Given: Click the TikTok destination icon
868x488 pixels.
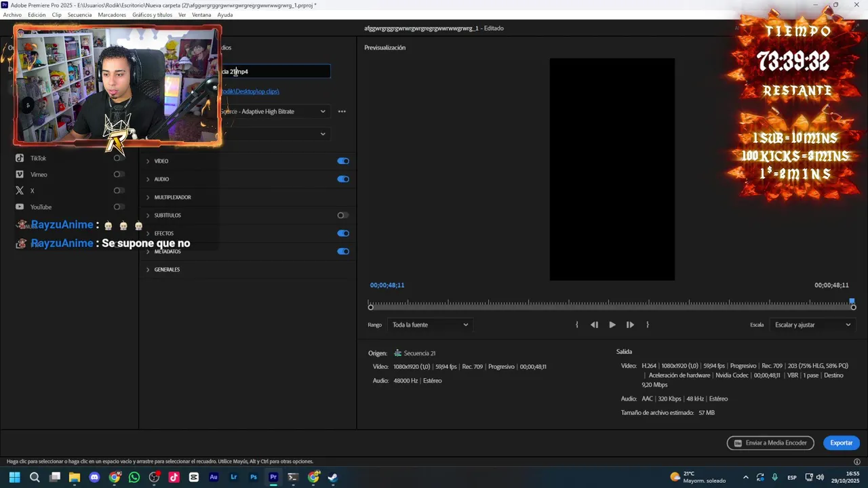Looking at the screenshot, I should point(20,158).
